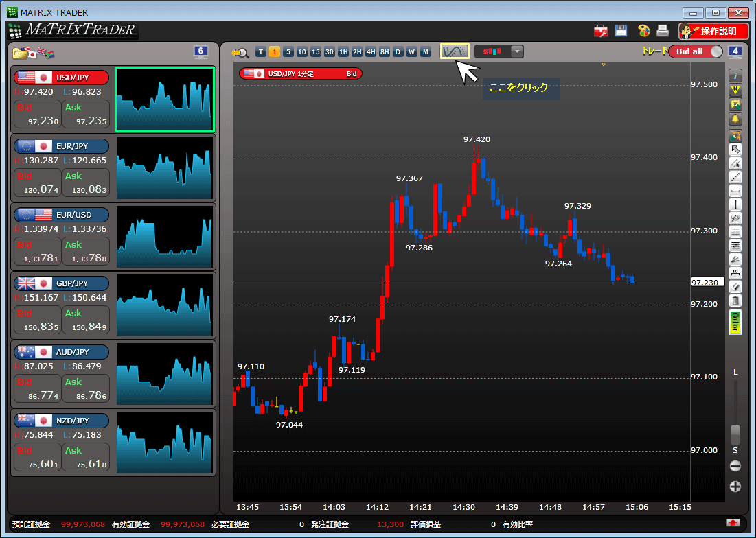Select the Fibonacci retracement tool
This screenshot has height=538, width=756.
[x=735, y=246]
